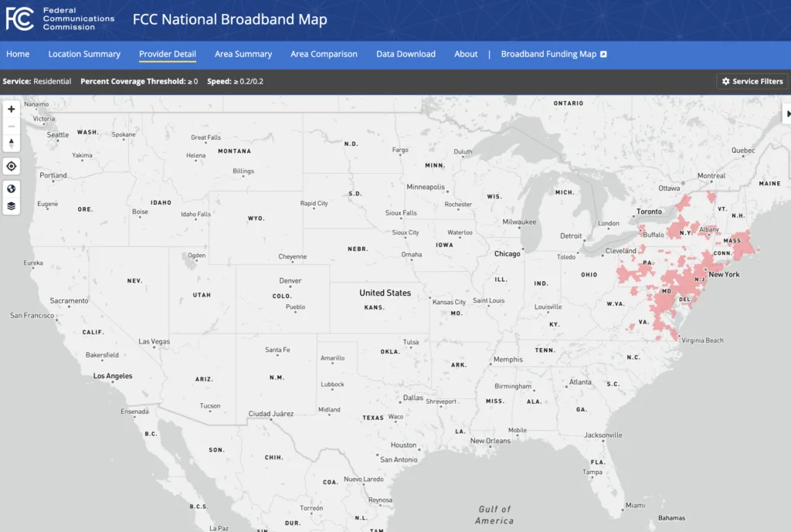Image resolution: width=791 pixels, height=532 pixels.
Task: Go to Data Download page
Action: [406, 54]
